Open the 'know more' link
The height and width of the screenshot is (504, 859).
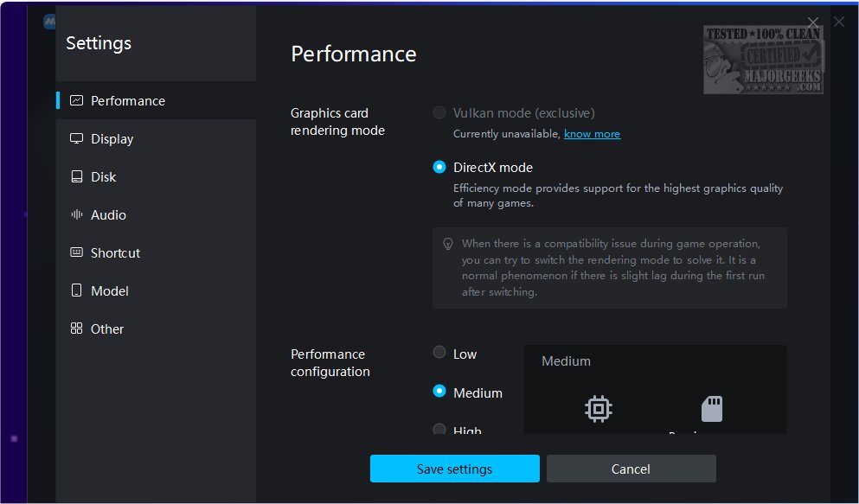click(x=592, y=134)
